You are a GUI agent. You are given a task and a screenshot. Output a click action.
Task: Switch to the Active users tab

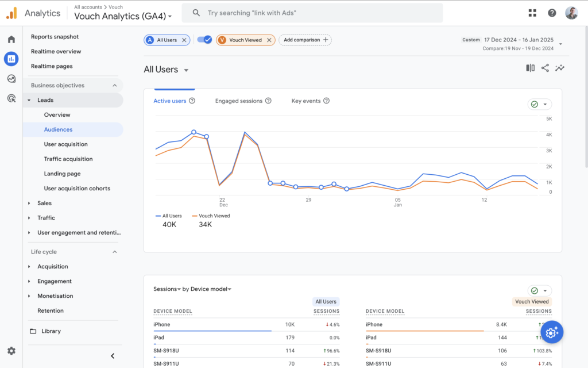tap(170, 101)
